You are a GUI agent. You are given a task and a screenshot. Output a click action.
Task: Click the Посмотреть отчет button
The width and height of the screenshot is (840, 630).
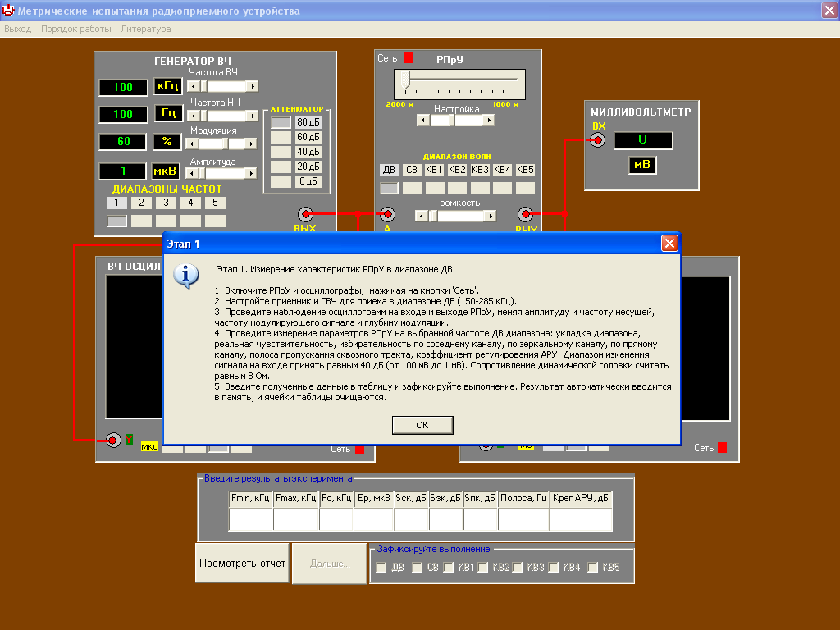click(x=243, y=564)
